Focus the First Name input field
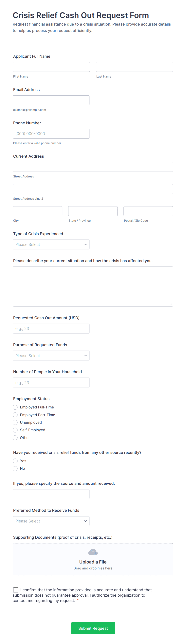Viewport: 184px width, 644px height. [51, 67]
